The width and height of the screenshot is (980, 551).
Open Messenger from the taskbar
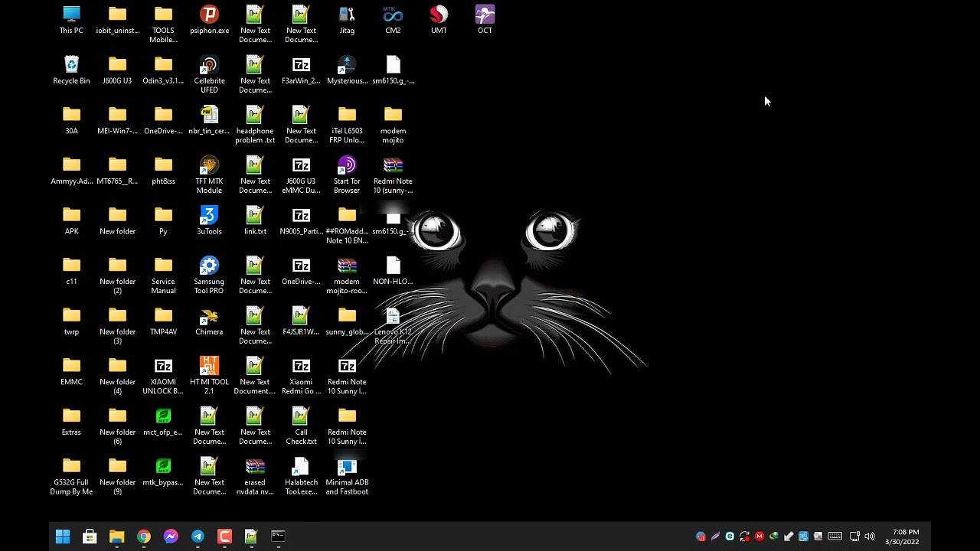tap(171, 536)
